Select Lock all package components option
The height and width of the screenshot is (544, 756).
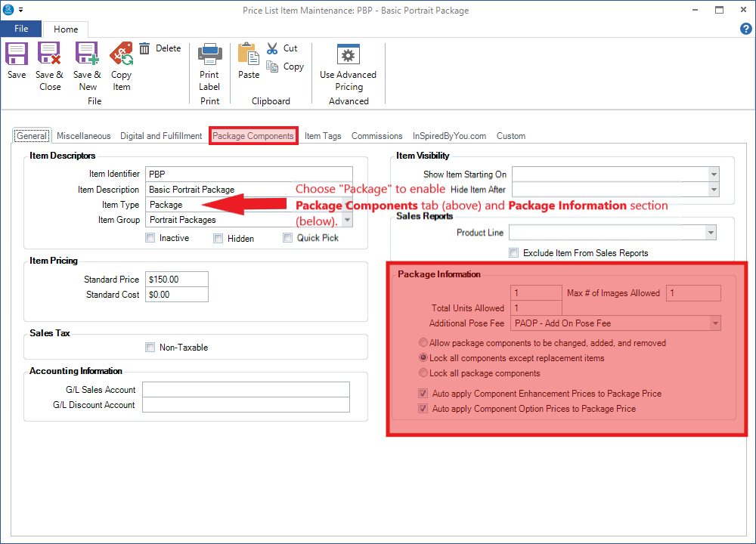(423, 373)
